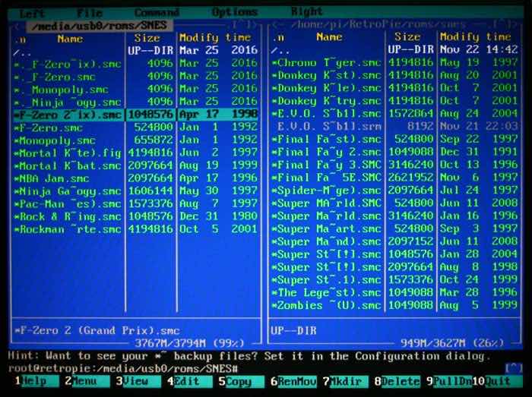Select the Super St~.1).smc file

pos(394,280)
